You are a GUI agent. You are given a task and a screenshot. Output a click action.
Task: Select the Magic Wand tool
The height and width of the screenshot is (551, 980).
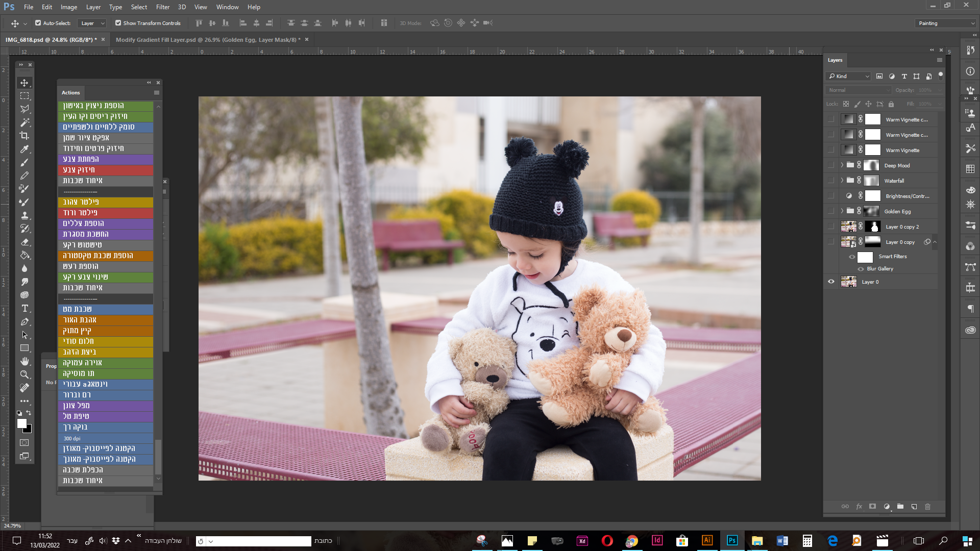tap(24, 122)
